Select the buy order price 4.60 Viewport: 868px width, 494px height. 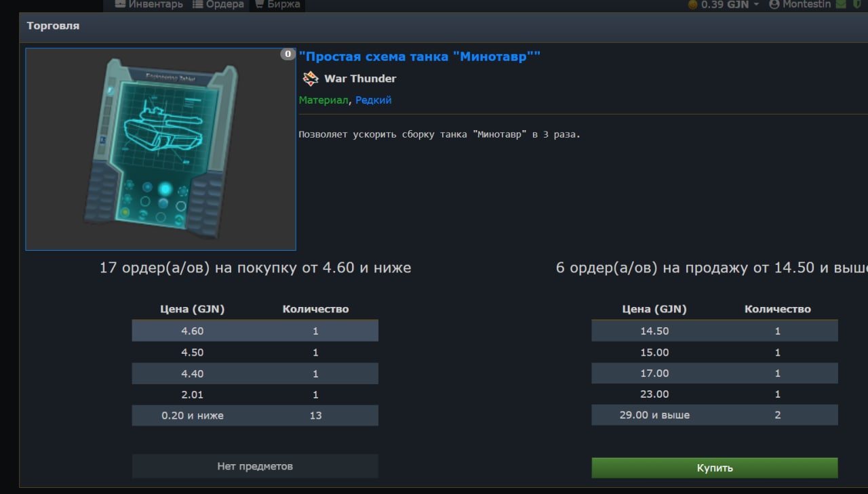point(193,331)
